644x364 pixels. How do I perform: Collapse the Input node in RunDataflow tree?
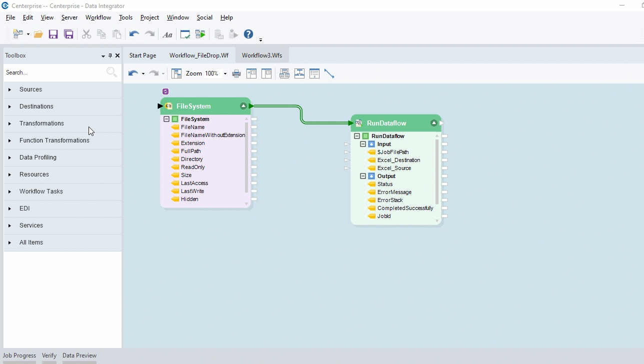(x=363, y=144)
